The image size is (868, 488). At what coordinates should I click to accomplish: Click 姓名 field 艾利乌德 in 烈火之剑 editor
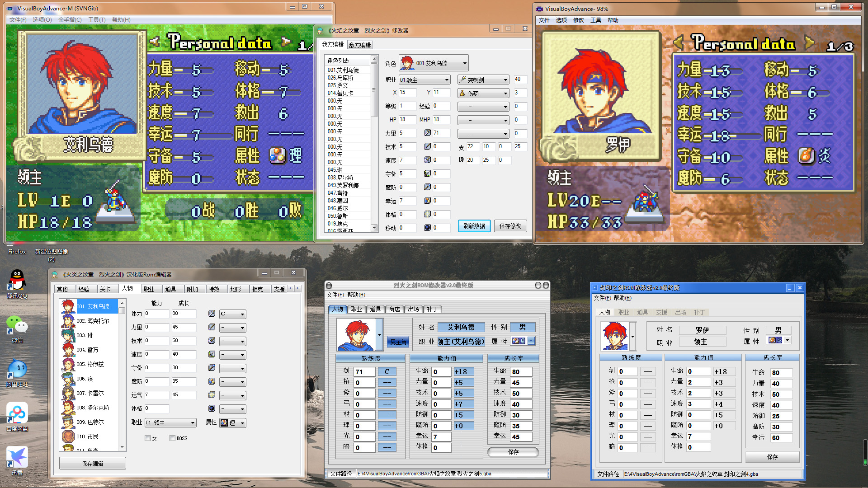(461, 327)
